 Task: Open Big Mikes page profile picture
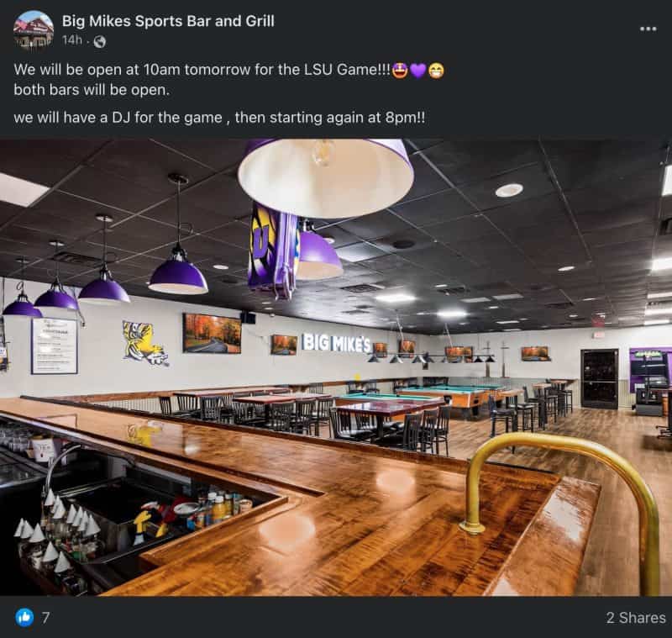click(34, 30)
